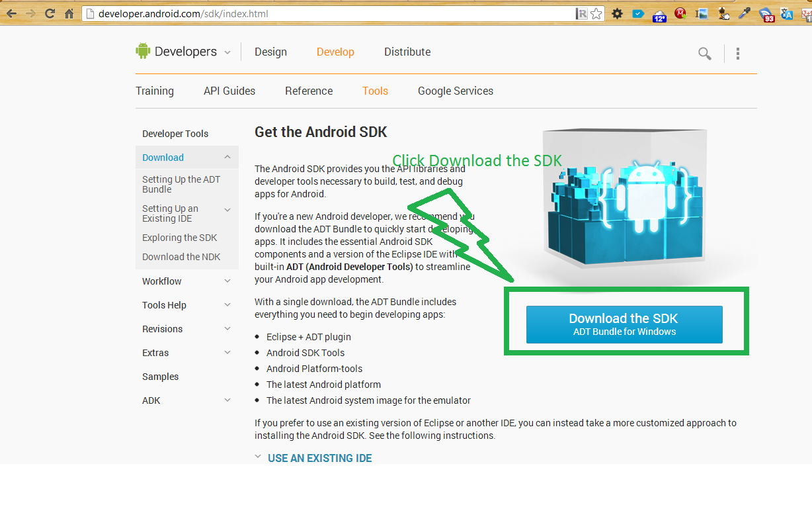Switch to the API Guides sub-tab
The height and width of the screenshot is (507, 812).
click(229, 91)
